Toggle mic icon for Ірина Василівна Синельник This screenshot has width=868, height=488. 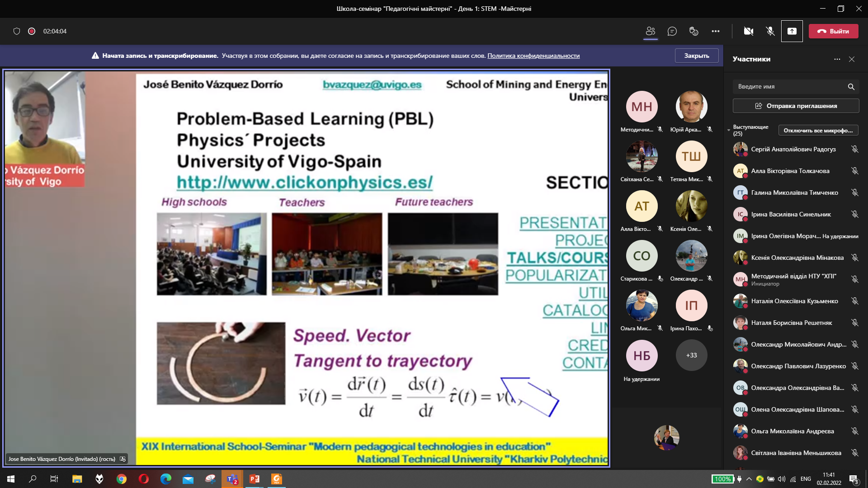[854, 214]
